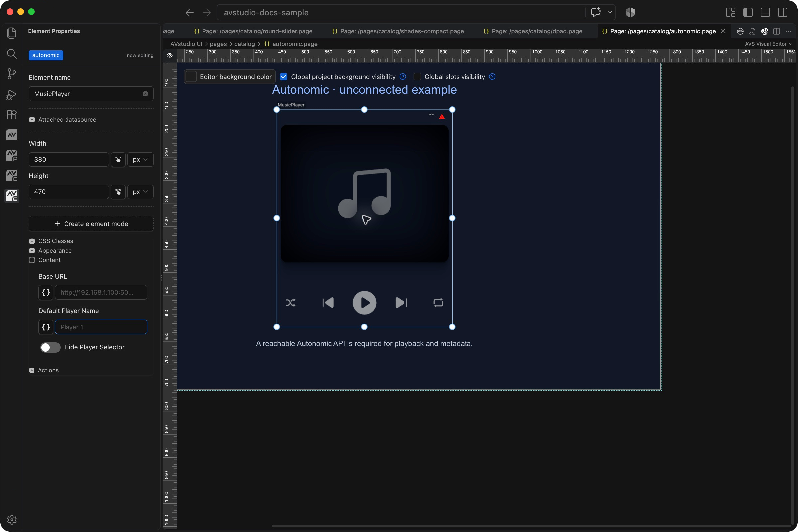Open the AVstudio main panel icon
798x532 pixels.
(12, 135)
